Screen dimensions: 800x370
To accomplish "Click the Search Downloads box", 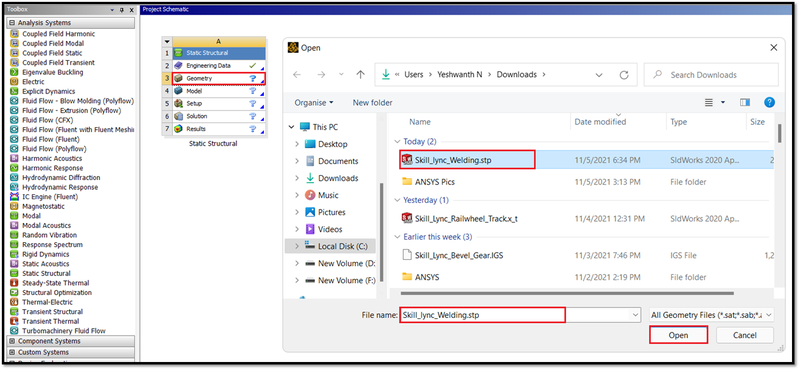I will tap(711, 75).
